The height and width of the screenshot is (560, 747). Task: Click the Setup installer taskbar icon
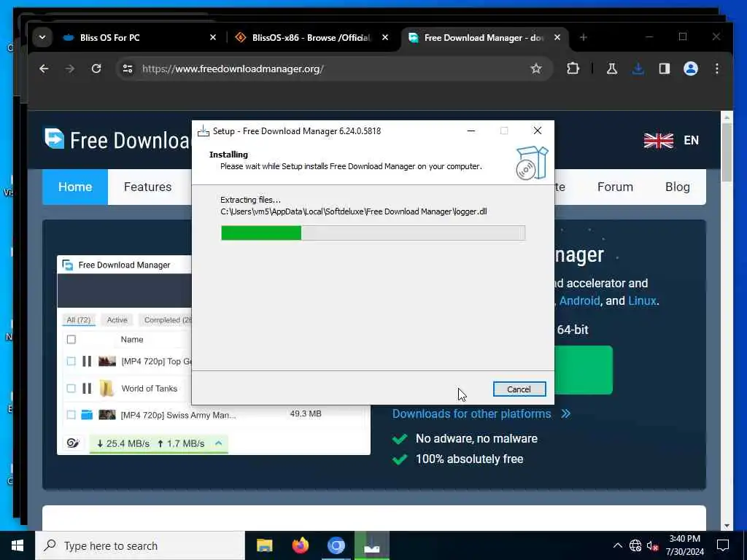click(372, 545)
